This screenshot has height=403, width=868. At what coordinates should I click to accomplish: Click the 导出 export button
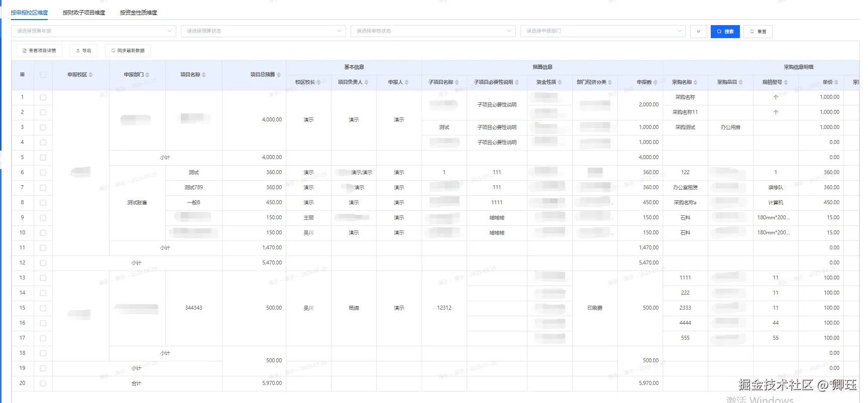(83, 51)
